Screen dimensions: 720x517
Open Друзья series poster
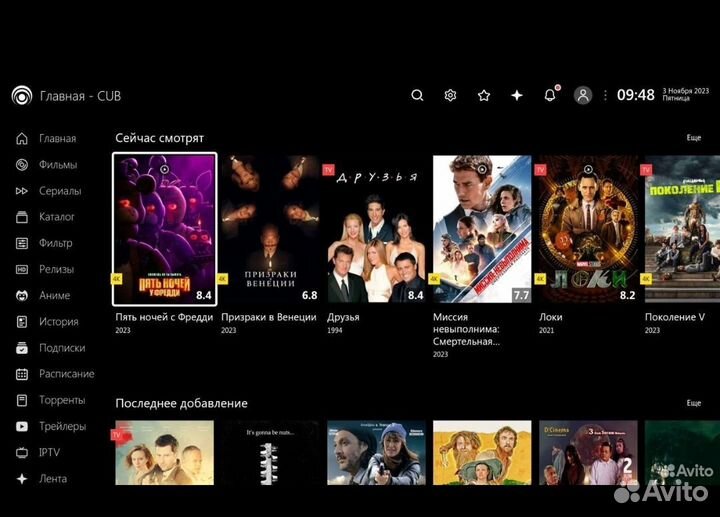coord(376,229)
